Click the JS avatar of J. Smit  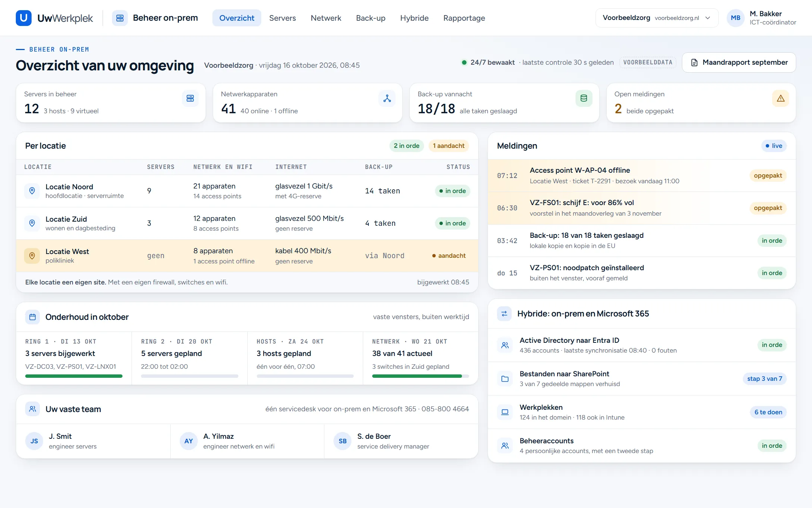coord(34,441)
